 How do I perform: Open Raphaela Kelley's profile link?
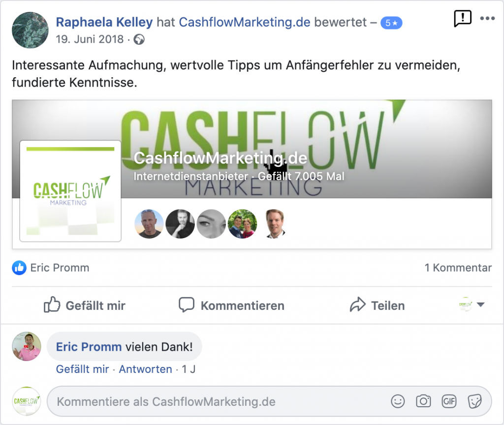[104, 22]
